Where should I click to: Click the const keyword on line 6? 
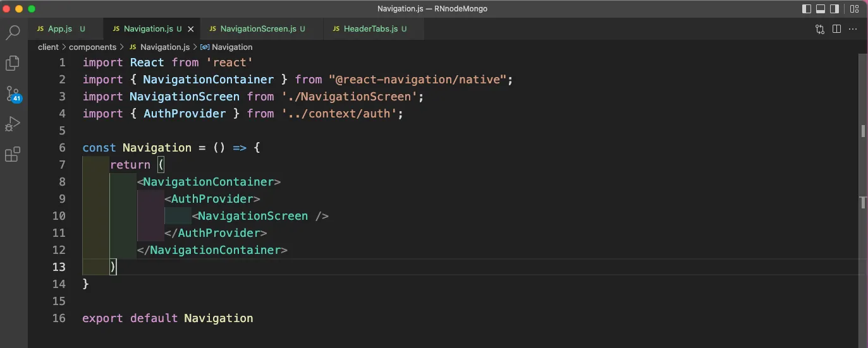99,148
